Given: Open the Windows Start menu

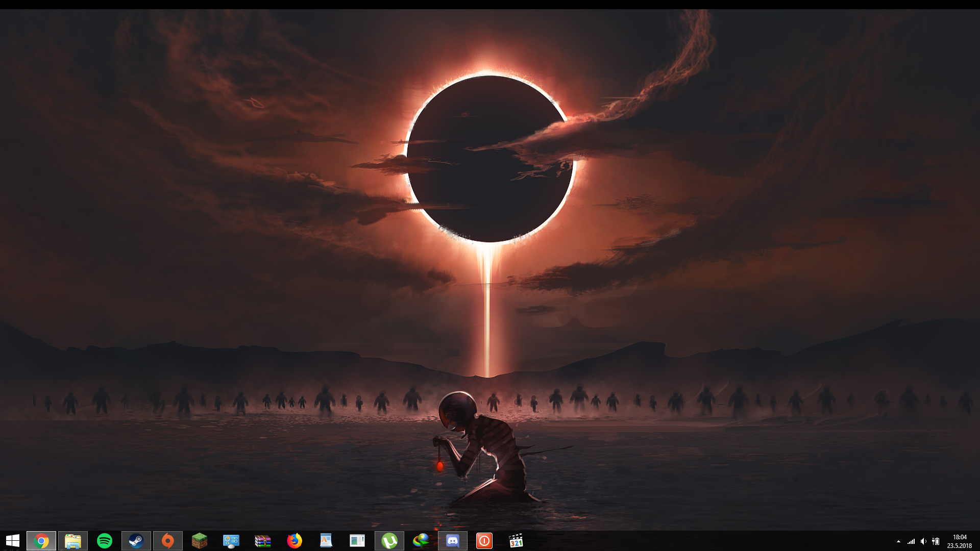Looking at the screenshot, I should [12, 541].
